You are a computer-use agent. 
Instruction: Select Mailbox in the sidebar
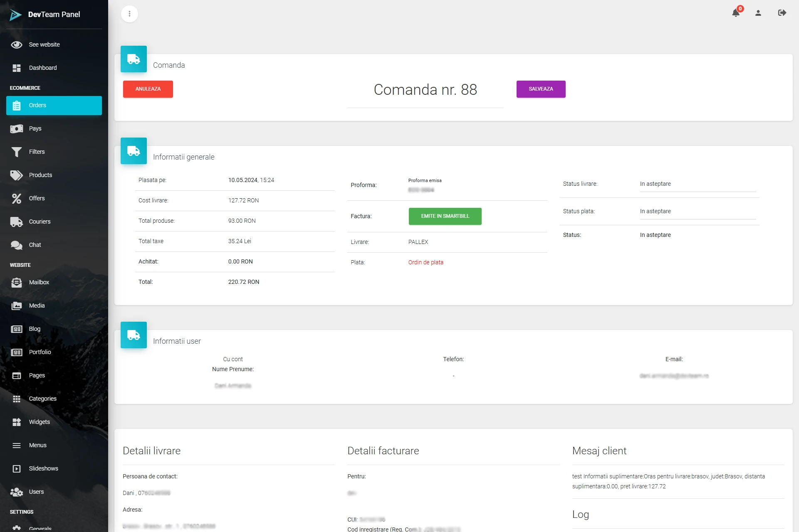pos(39,282)
